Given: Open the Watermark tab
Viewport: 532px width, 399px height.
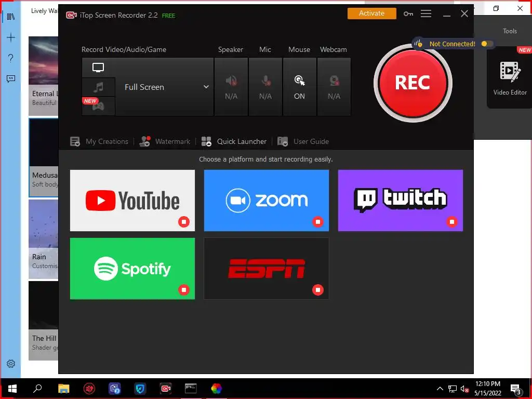Looking at the screenshot, I should (x=165, y=141).
